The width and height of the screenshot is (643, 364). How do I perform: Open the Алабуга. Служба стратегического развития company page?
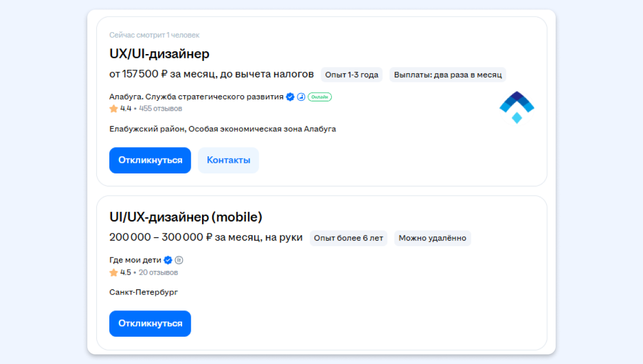click(x=196, y=97)
